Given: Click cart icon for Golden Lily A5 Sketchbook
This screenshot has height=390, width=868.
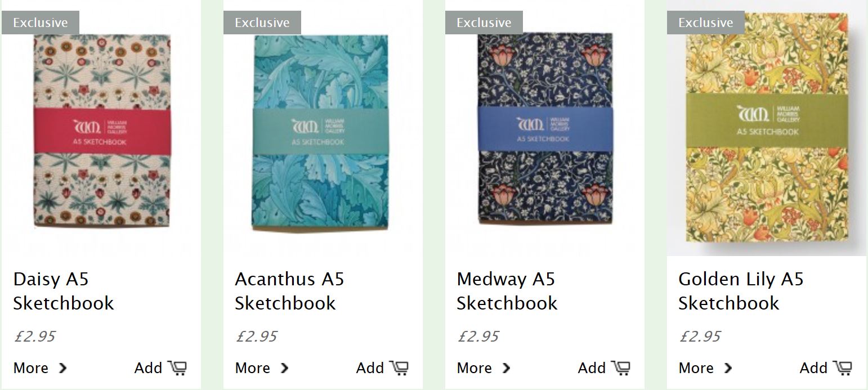Looking at the screenshot, I should point(843,367).
